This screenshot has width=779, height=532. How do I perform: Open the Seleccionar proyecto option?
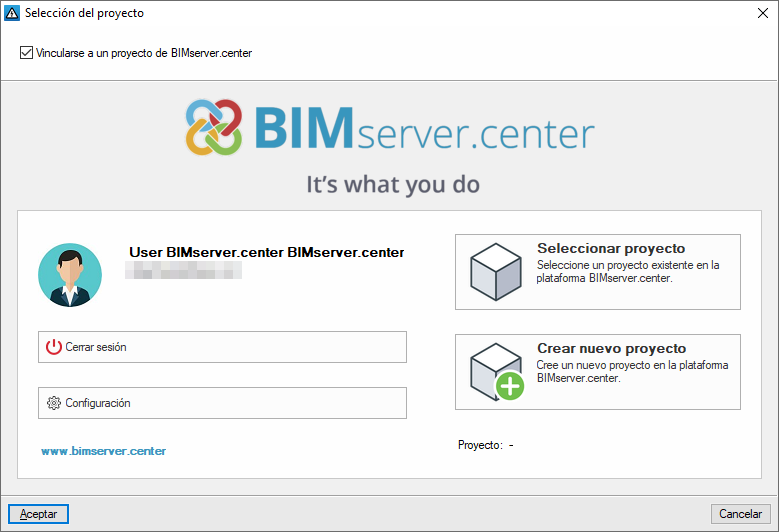598,272
